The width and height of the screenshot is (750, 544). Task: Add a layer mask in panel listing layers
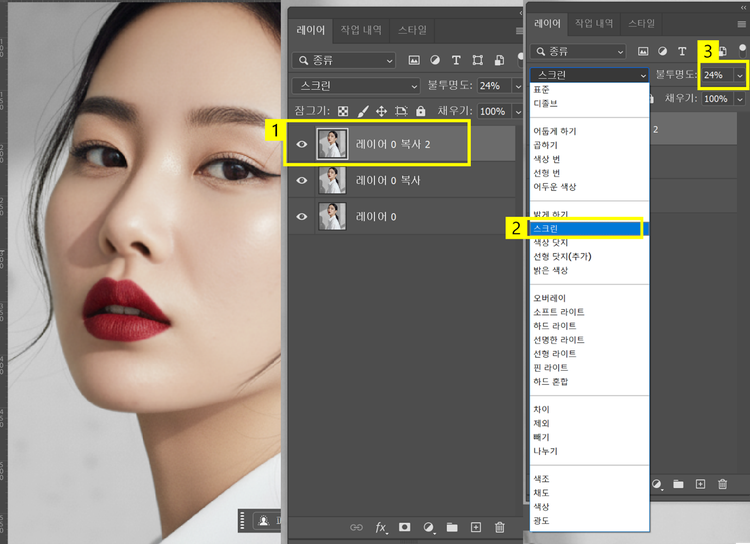pyautogui.click(x=405, y=527)
